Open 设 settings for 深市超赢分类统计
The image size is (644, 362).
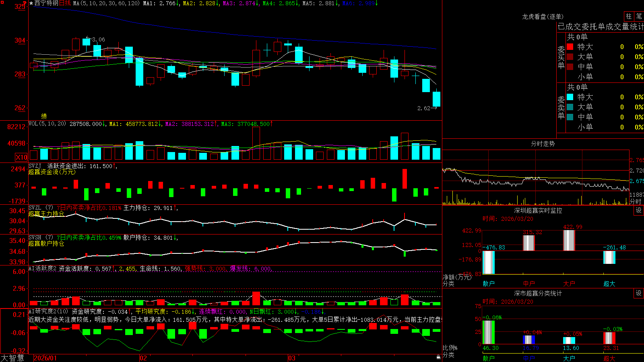point(639,293)
